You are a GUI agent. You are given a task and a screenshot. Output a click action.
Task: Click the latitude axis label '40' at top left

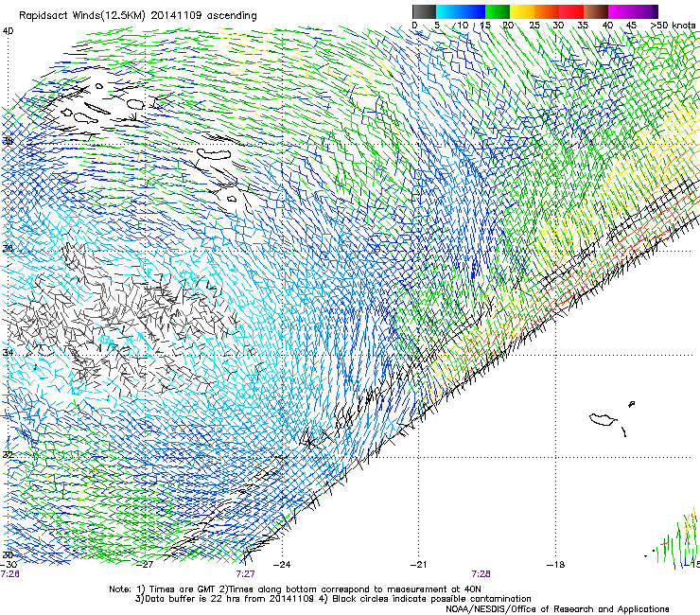(8, 31)
